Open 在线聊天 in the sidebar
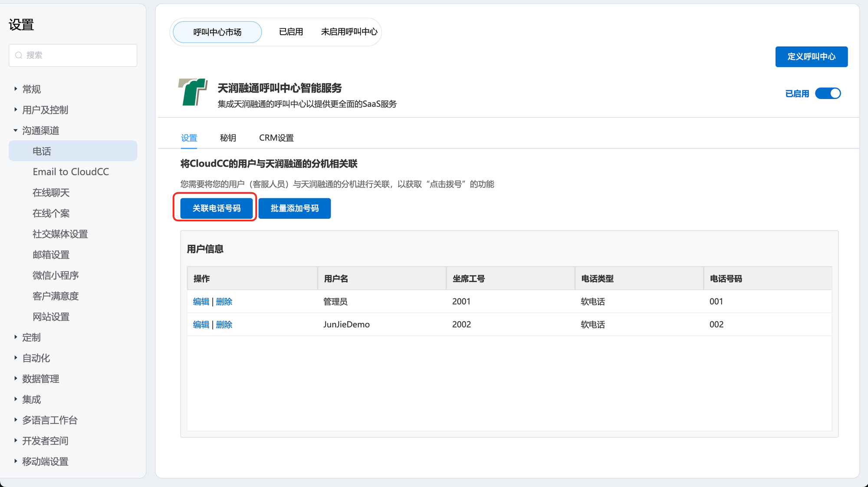Image resolution: width=868 pixels, height=487 pixels. pyautogui.click(x=51, y=193)
